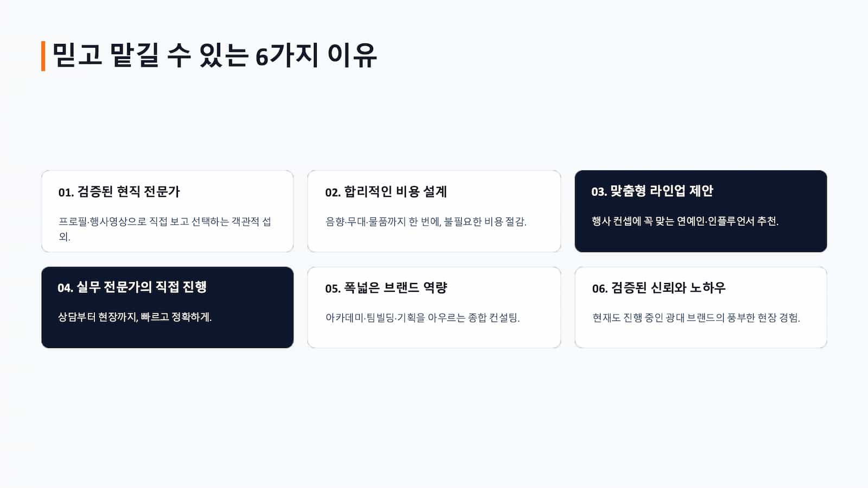Click the slide title 믿고 맡길 수 있는 6가지 이유
Image resolution: width=868 pixels, height=488 pixels.
pyautogui.click(x=214, y=55)
